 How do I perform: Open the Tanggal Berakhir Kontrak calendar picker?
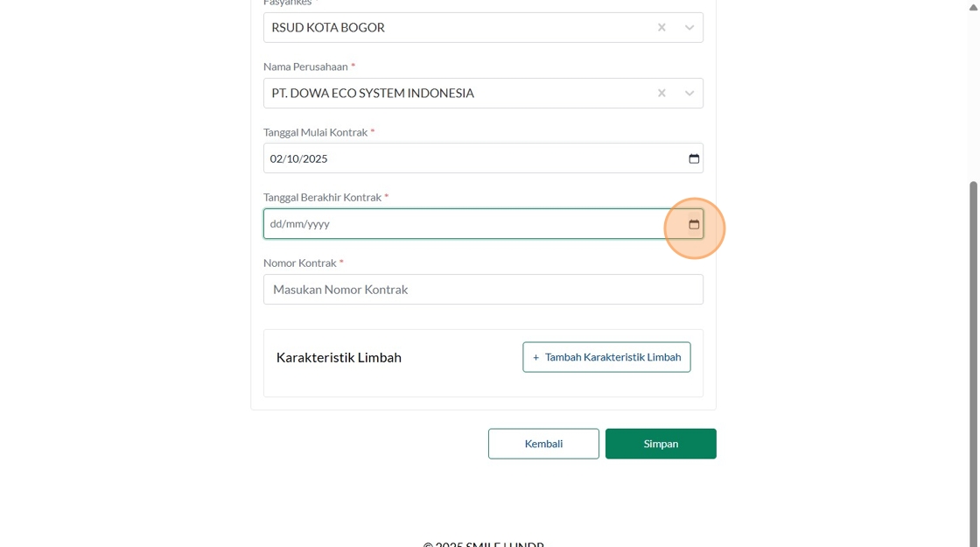pos(694,224)
